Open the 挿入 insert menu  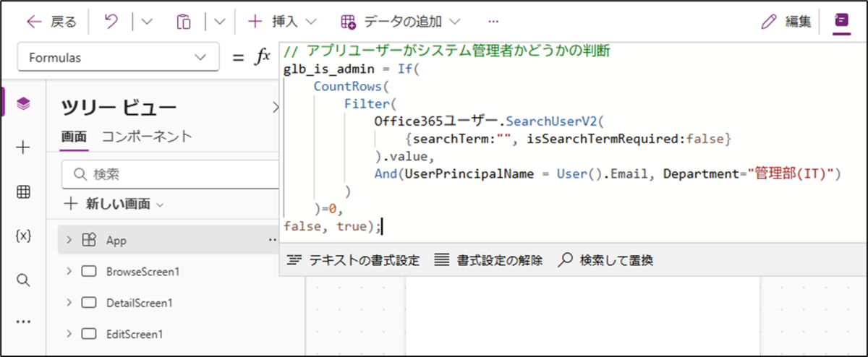282,22
